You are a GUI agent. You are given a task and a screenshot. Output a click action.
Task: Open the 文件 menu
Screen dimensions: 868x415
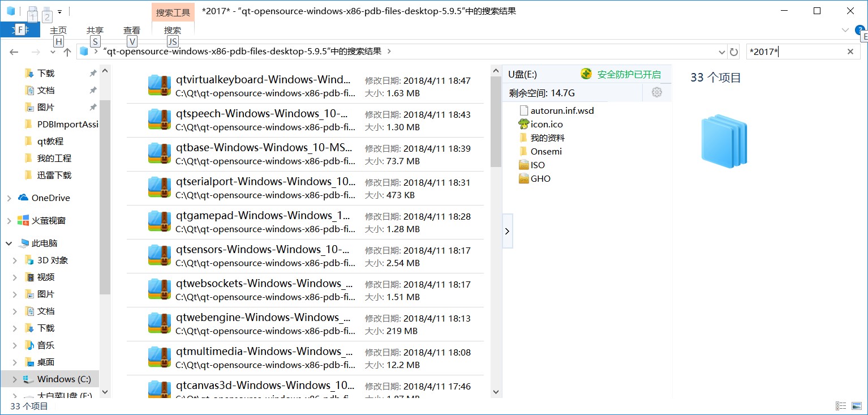[20, 31]
